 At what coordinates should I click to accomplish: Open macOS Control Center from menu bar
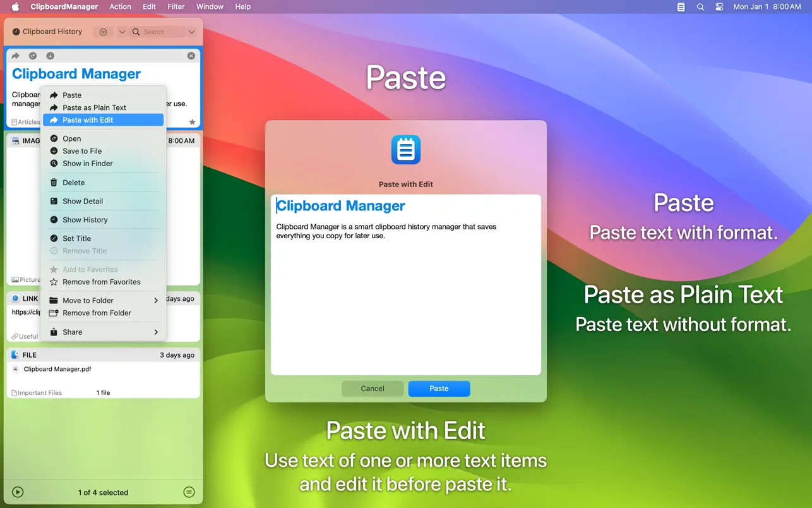[719, 7]
